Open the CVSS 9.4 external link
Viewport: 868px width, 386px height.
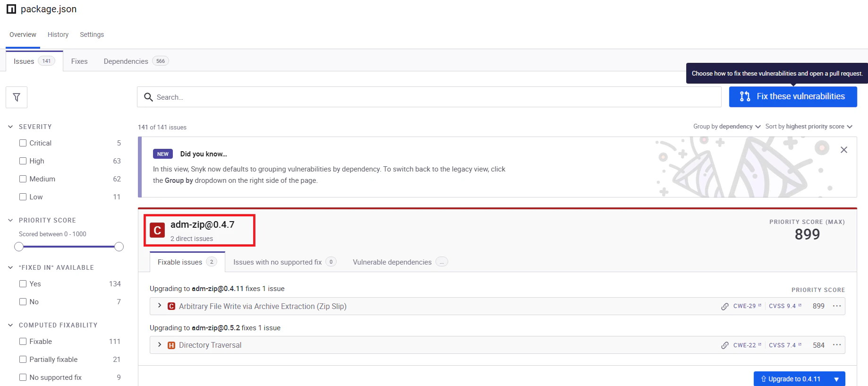(785, 306)
